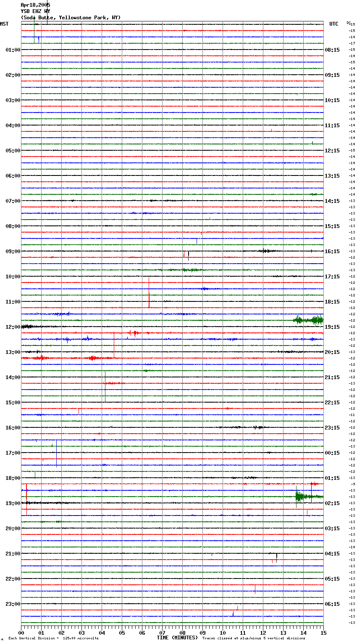
Task: Click the 04:15 UTC time label
Action: (x=332, y=554)
